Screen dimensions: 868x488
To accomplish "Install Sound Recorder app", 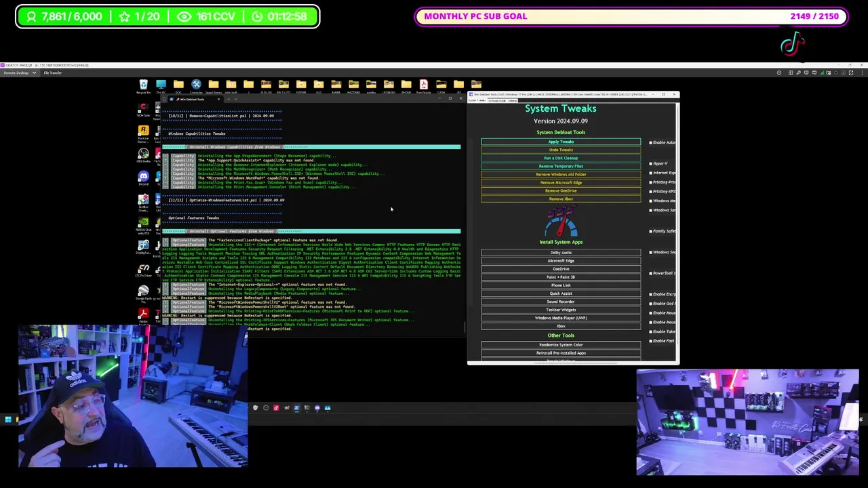I will click(561, 302).
